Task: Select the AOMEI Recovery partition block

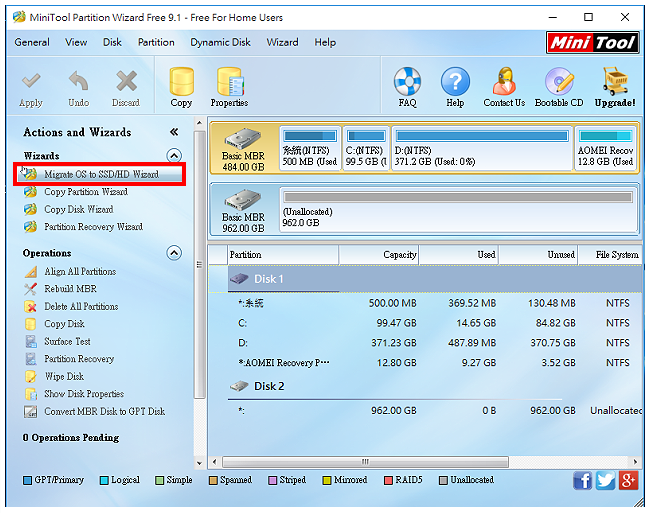Action: click(605, 148)
